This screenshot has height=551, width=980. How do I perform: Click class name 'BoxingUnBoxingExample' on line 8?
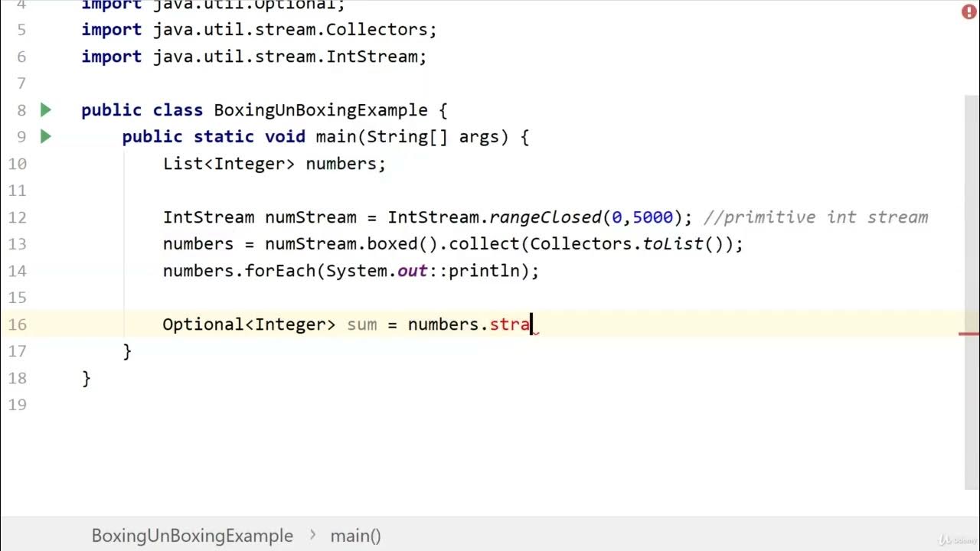tap(321, 110)
